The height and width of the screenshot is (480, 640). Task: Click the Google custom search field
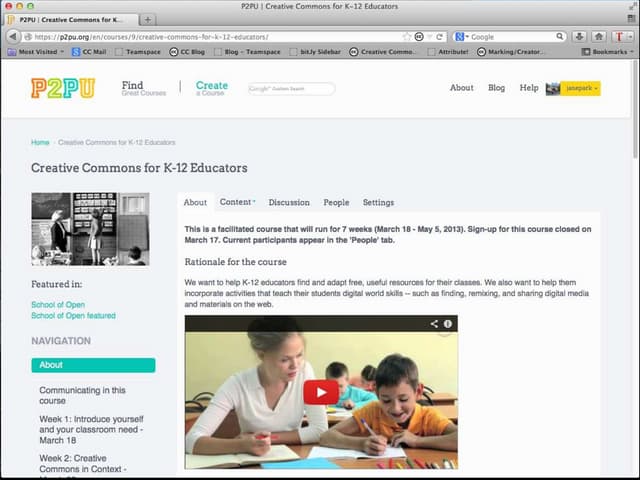click(x=291, y=89)
